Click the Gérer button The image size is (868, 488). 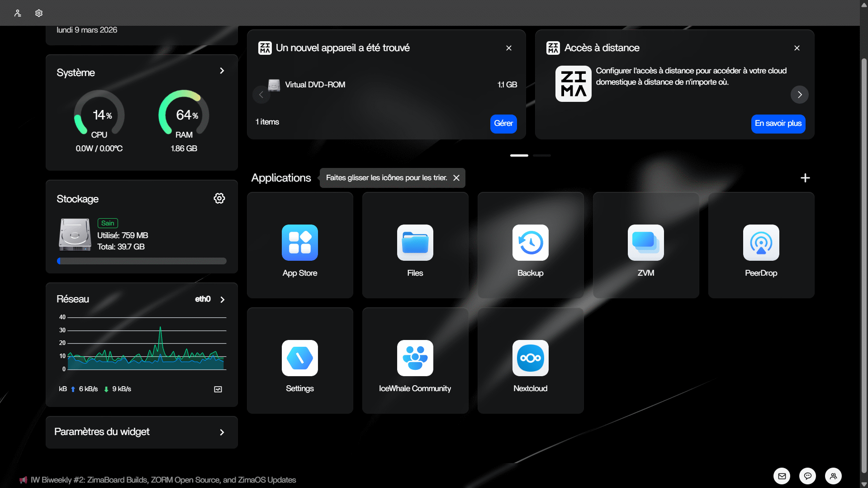click(x=503, y=124)
